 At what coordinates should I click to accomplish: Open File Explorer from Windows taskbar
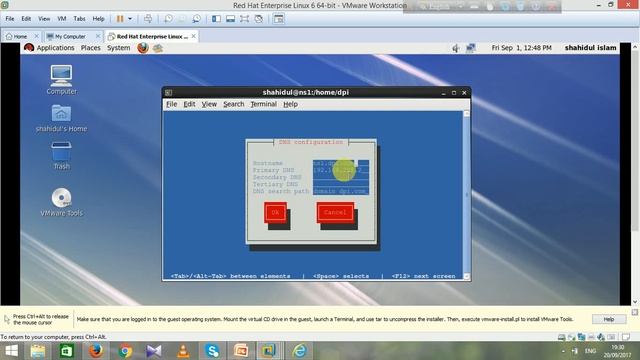coord(38,351)
